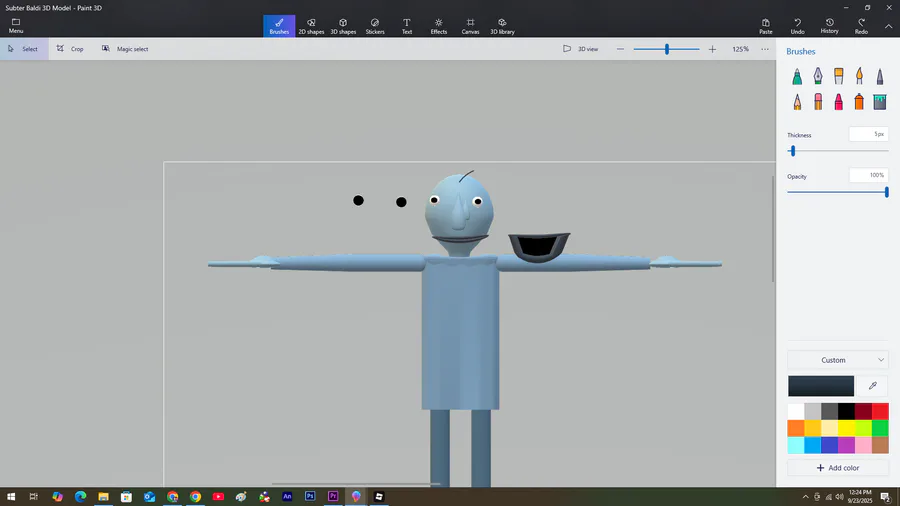Pick the green color swatch

pyautogui.click(x=880, y=428)
